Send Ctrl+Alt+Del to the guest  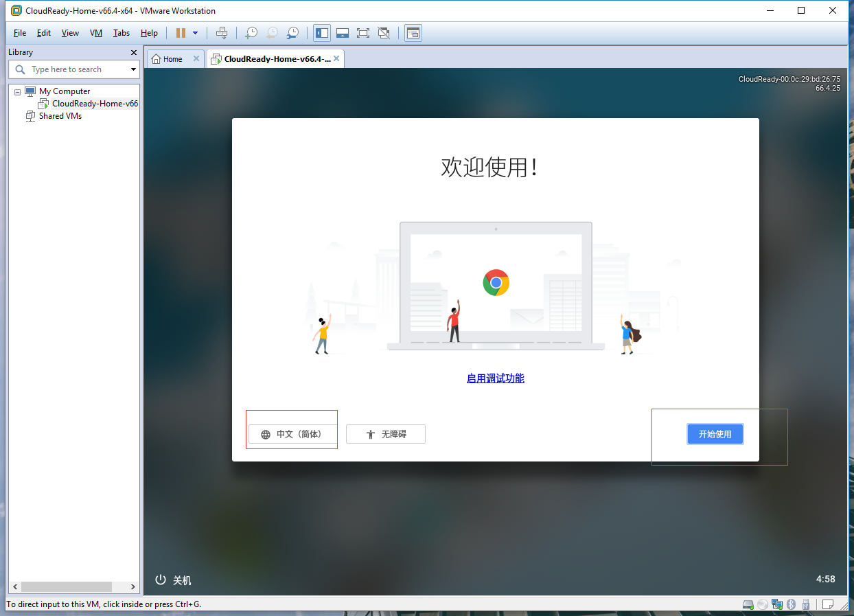(x=222, y=32)
